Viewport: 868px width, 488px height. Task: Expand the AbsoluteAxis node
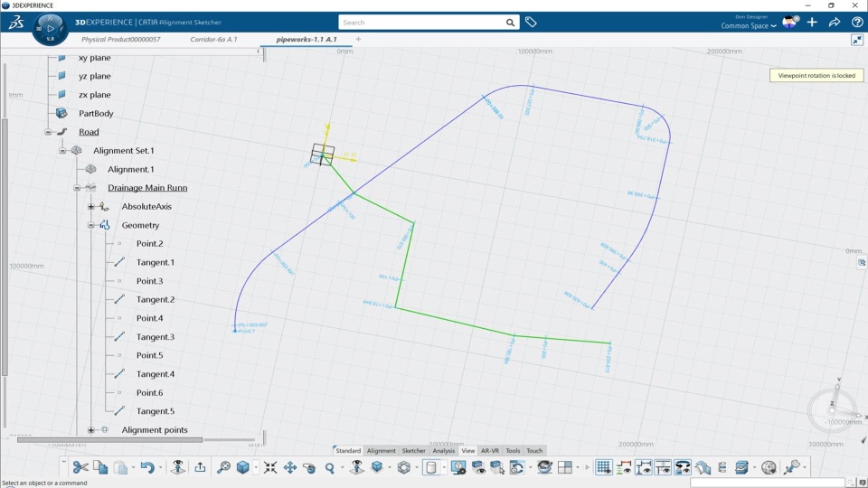click(x=91, y=206)
